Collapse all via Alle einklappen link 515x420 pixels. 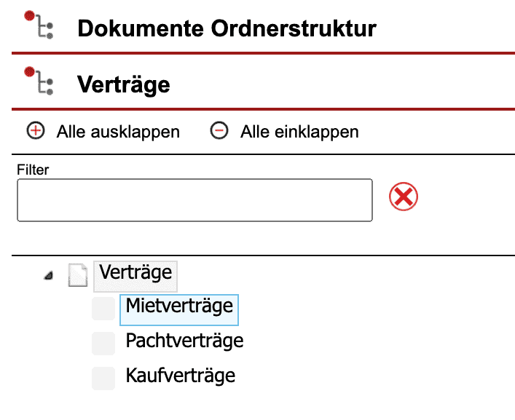tap(299, 132)
